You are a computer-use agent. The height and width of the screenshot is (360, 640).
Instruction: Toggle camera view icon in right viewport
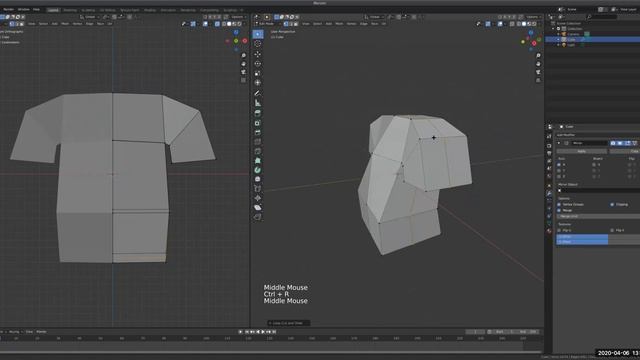[x=538, y=72]
